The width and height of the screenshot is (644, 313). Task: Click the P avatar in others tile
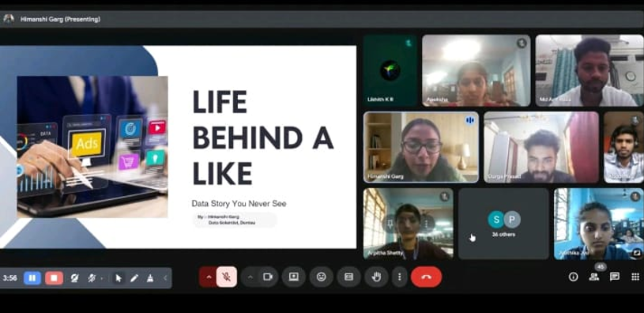[x=512, y=220]
